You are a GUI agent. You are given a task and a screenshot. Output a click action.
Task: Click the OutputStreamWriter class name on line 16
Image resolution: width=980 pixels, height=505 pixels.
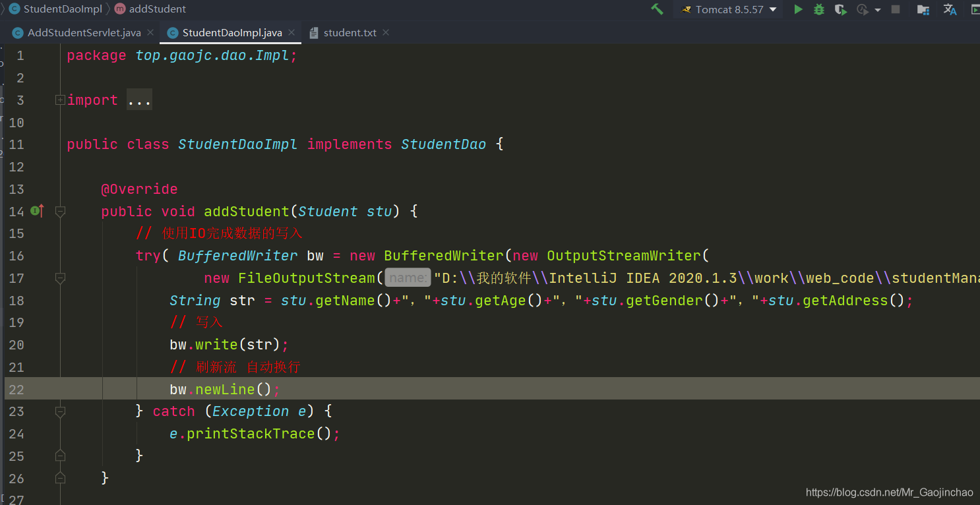(x=623, y=256)
